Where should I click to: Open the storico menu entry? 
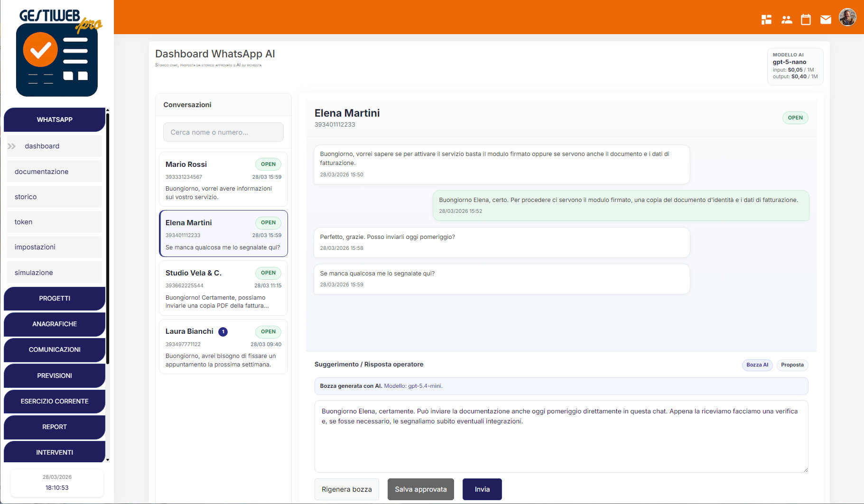[x=54, y=196]
